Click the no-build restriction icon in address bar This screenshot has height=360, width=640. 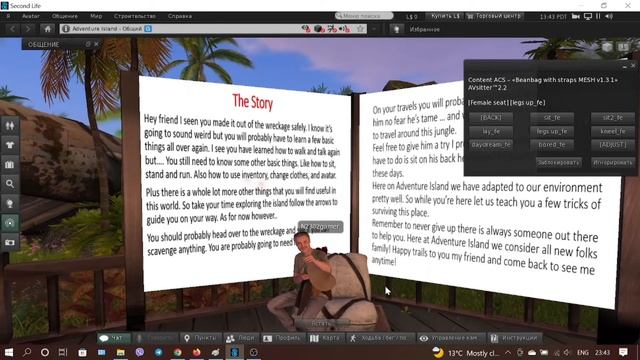tap(319, 29)
